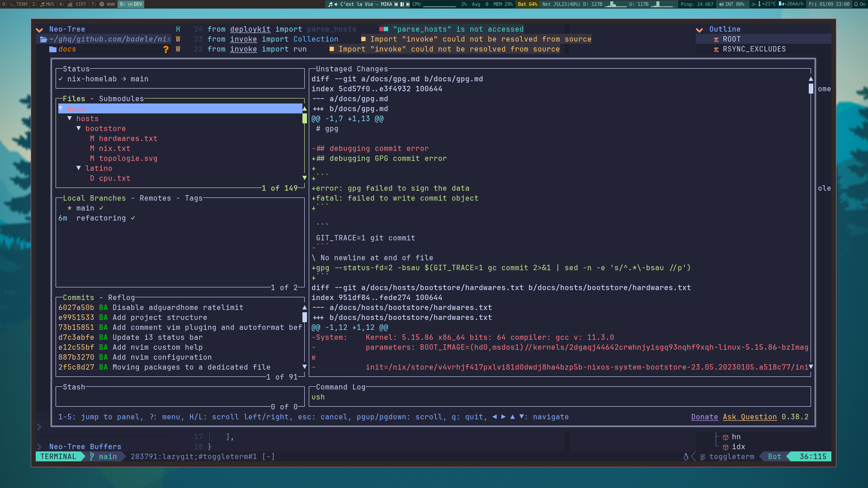
Task: Click the cube icon next to idx
Action: point(726,447)
